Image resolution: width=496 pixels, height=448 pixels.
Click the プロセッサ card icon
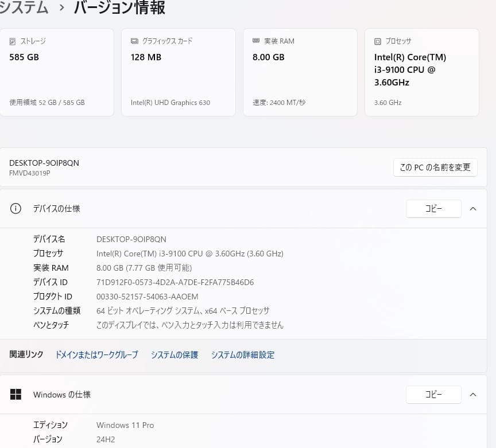[x=378, y=41]
